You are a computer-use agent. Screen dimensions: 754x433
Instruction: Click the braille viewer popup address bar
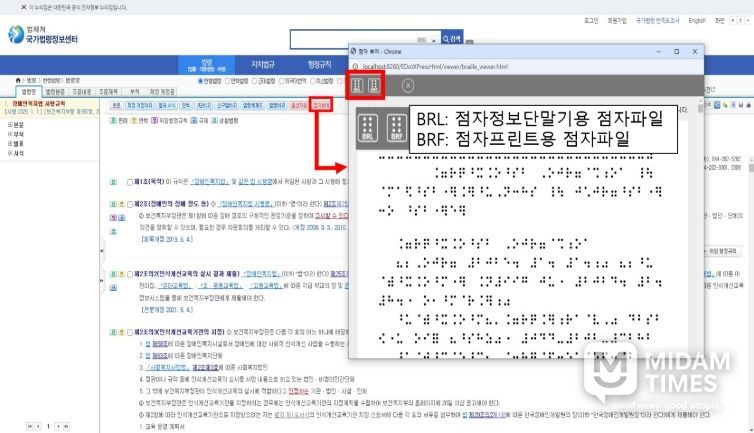pos(528,66)
